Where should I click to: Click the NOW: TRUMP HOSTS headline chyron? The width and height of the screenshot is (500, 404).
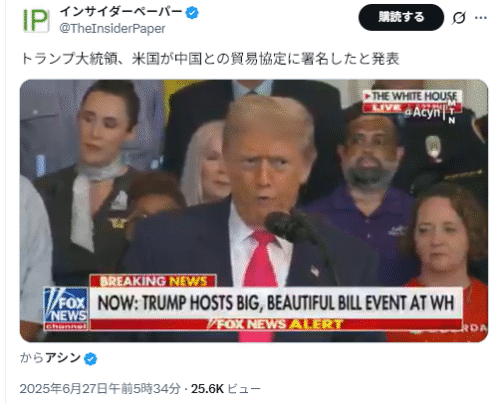click(x=276, y=303)
